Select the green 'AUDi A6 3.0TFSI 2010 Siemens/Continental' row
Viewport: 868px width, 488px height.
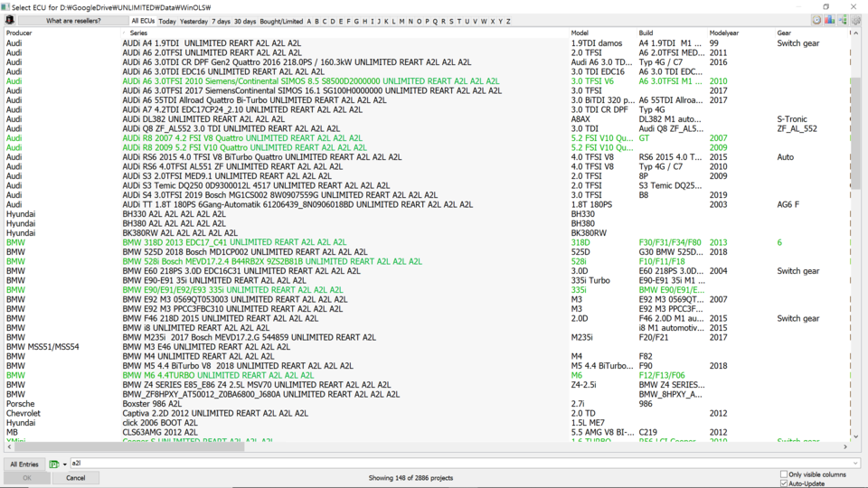426,81
